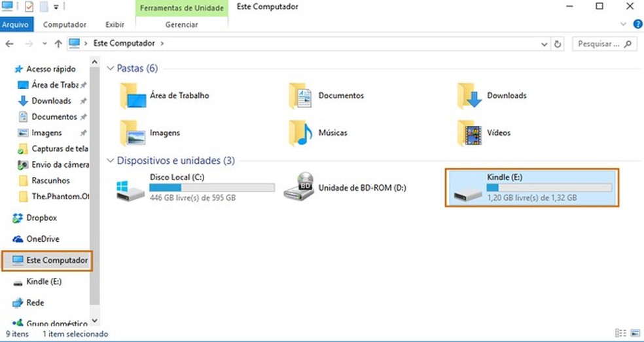The width and height of the screenshot is (644, 342).
Task: Open the Vídeos folder icon
Action: 469,133
